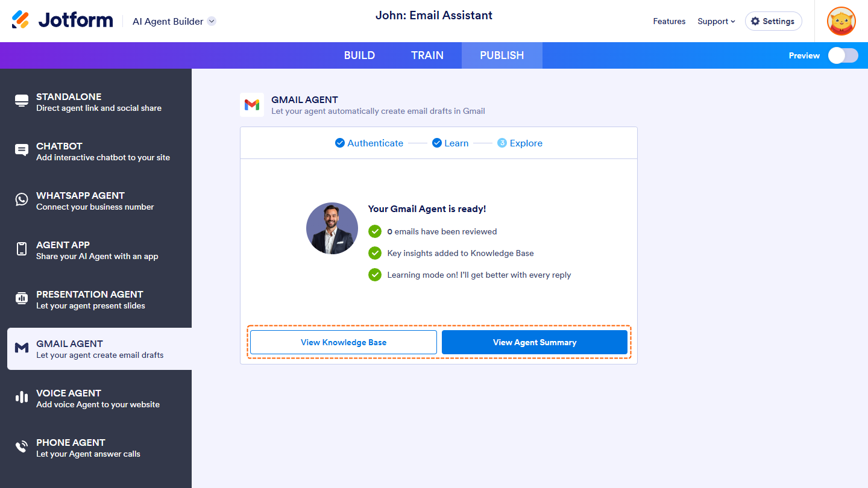Go to the Explore step

point(520,143)
